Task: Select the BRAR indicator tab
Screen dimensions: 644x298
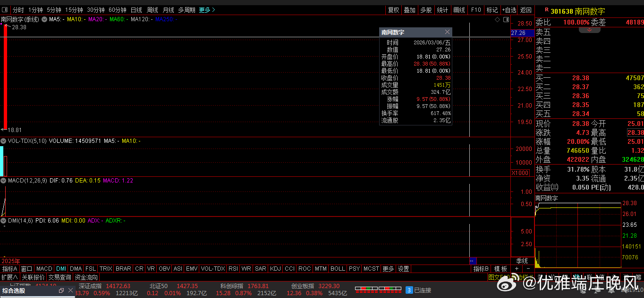Action: (x=123, y=269)
